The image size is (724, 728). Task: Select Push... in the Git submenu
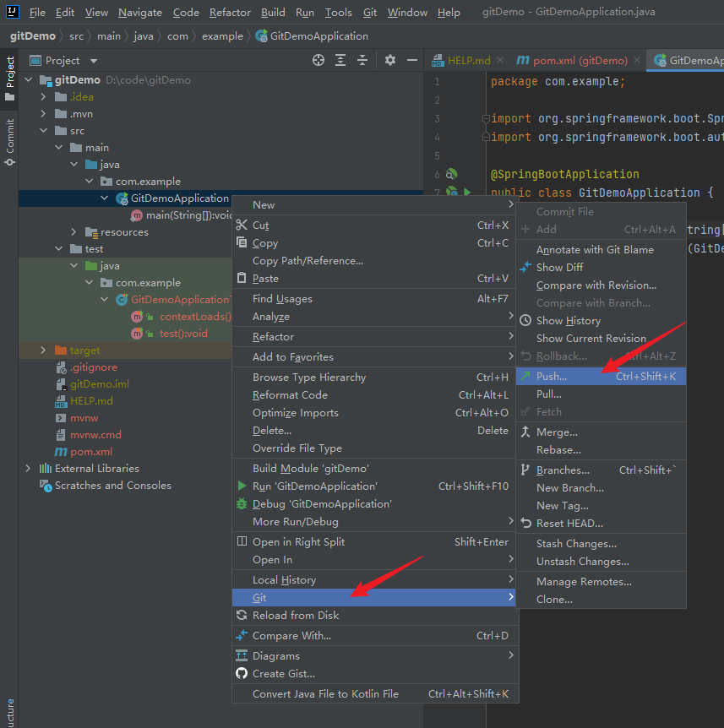tap(601, 376)
